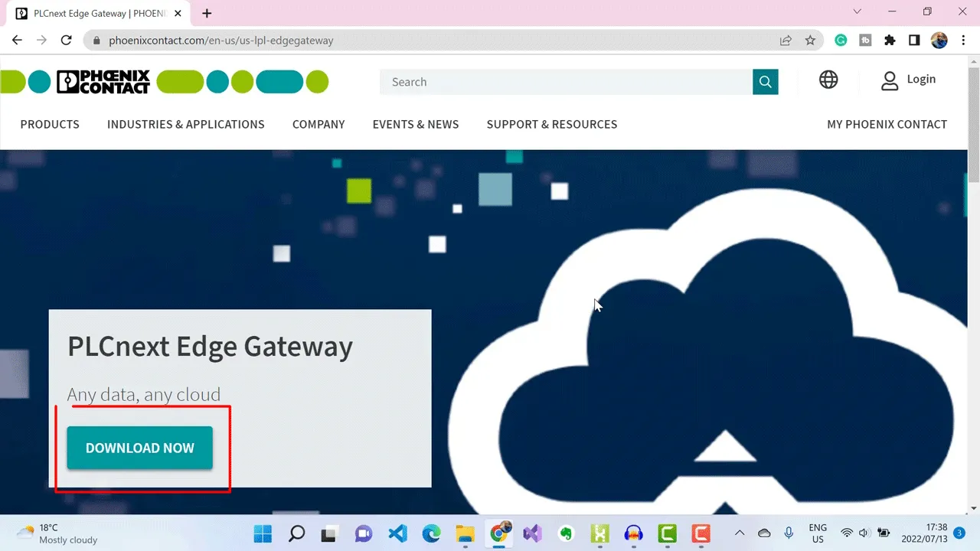The width and height of the screenshot is (980, 551).
Task: Open the Chrome three-dot menu
Action: [963, 41]
